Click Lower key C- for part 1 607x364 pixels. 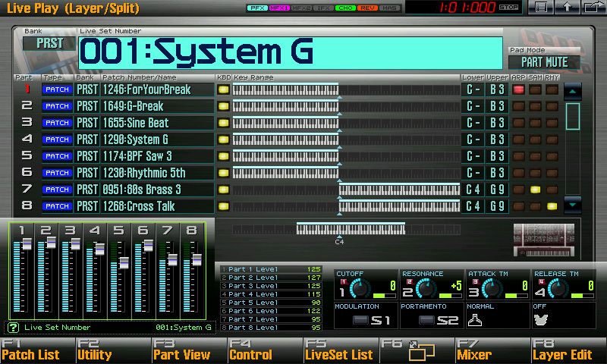pos(473,89)
